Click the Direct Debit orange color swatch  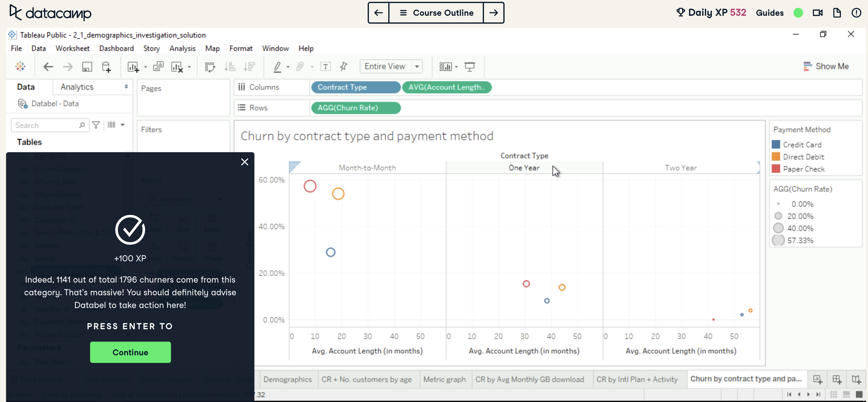click(x=776, y=156)
